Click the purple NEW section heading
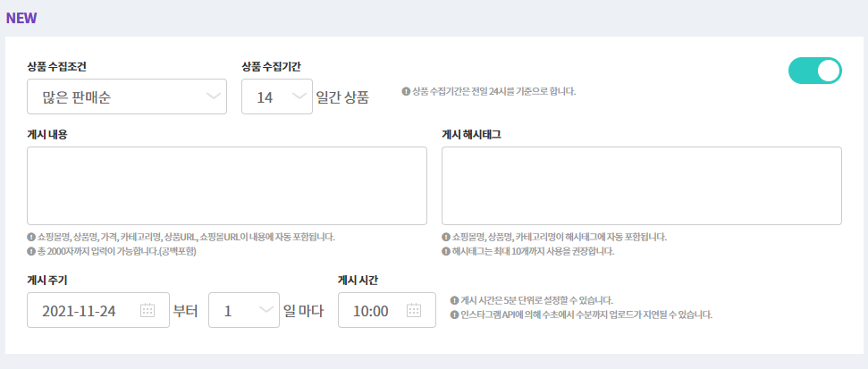This screenshot has width=868, height=369. (21, 18)
